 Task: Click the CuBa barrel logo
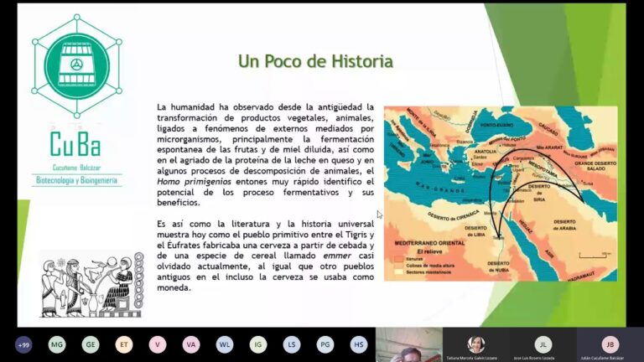(x=76, y=65)
